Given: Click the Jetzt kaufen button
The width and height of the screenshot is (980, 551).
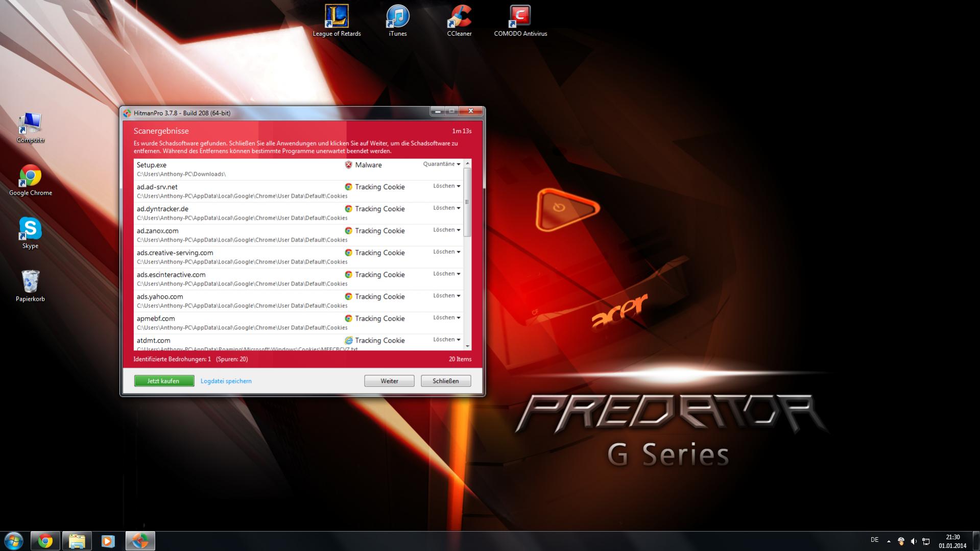Looking at the screenshot, I should tap(164, 381).
